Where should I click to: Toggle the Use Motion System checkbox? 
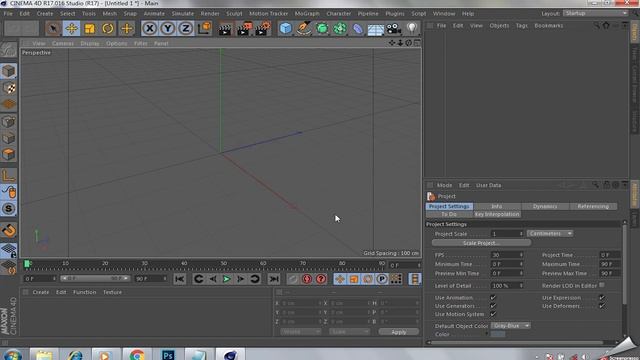[x=493, y=314]
